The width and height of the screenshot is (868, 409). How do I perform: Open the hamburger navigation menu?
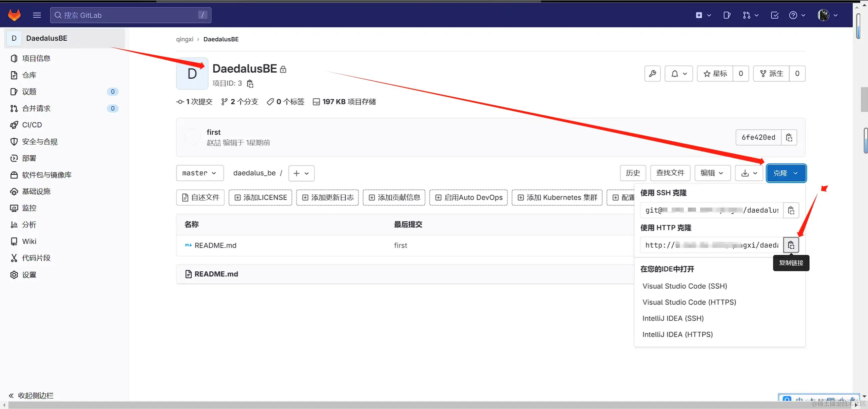coord(37,15)
